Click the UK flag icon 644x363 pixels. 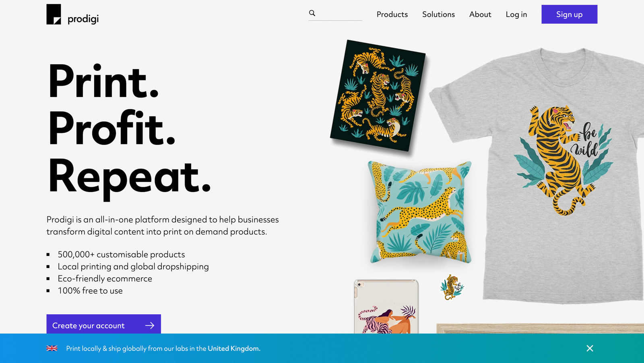[52, 349]
